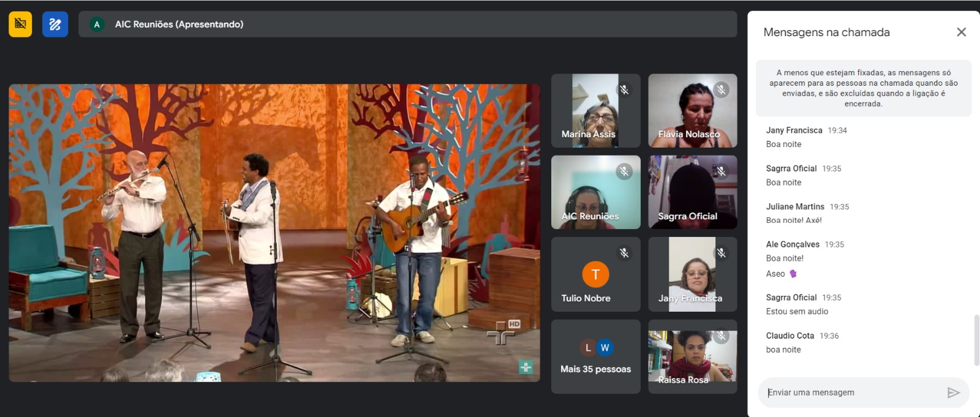Click muted mic icon on Raissa Rosa tile
The image size is (980, 417).
(722, 336)
